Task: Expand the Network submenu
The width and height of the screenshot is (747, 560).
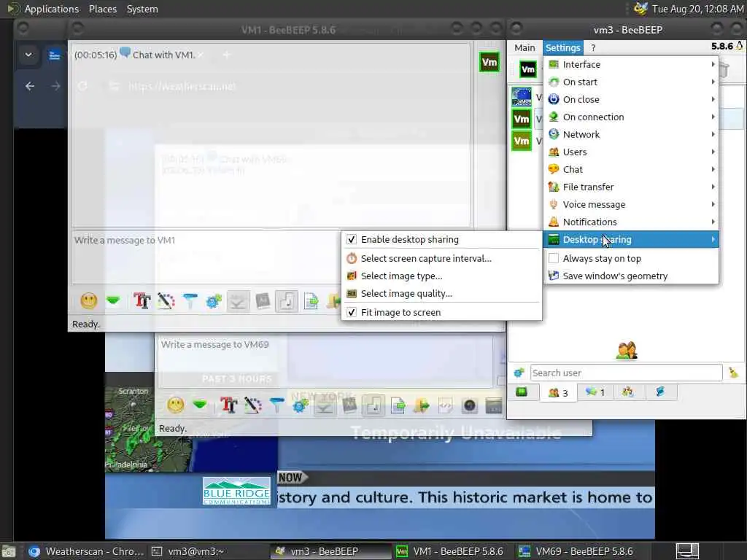Action: [631, 134]
